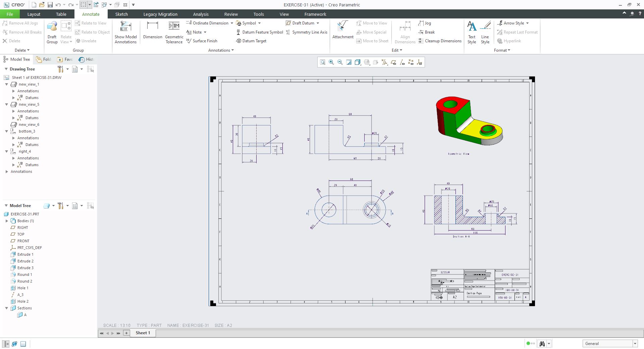Open the Draft Datum dropdown arrow
The image size is (644, 349).
[x=318, y=23]
